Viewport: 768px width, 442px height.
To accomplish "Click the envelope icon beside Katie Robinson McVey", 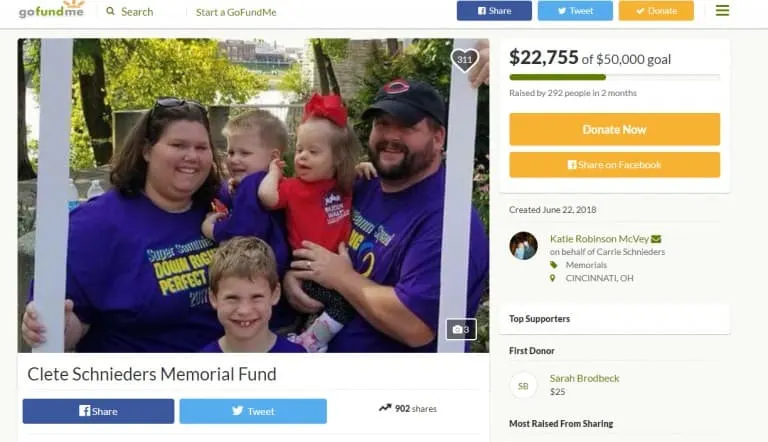I will click(x=656, y=239).
